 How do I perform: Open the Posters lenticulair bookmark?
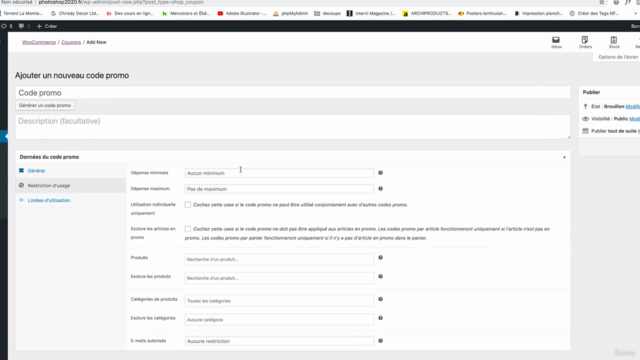click(482, 13)
